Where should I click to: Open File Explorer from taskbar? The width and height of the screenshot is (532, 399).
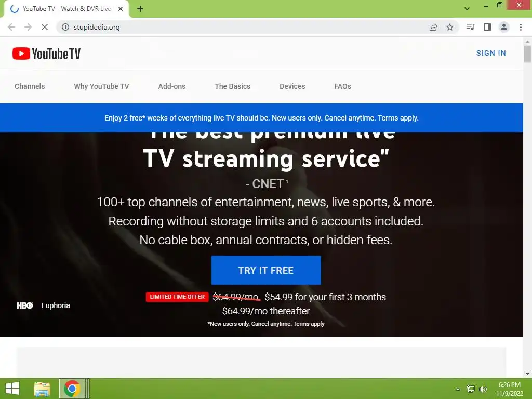[x=42, y=389]
